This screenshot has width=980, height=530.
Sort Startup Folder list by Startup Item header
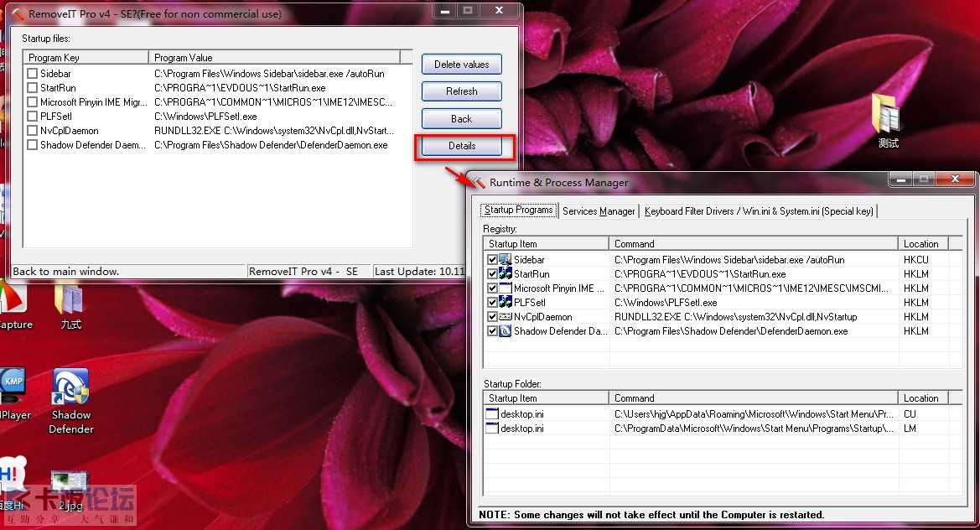(547, 398)
